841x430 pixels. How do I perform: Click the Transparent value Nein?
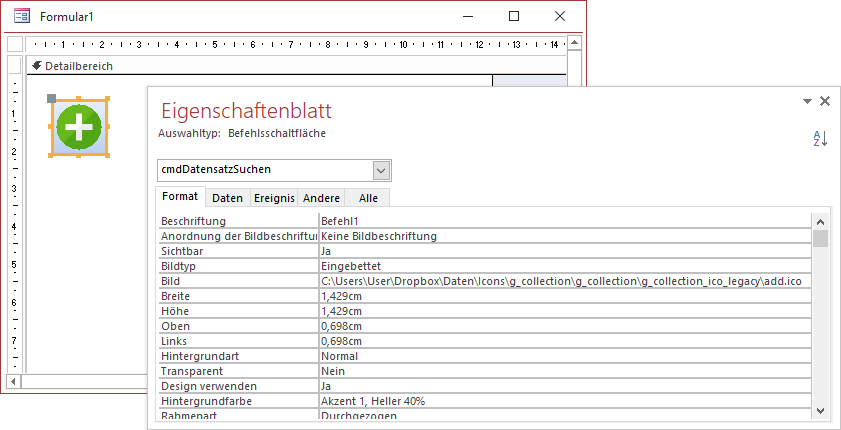coord(565,371)
